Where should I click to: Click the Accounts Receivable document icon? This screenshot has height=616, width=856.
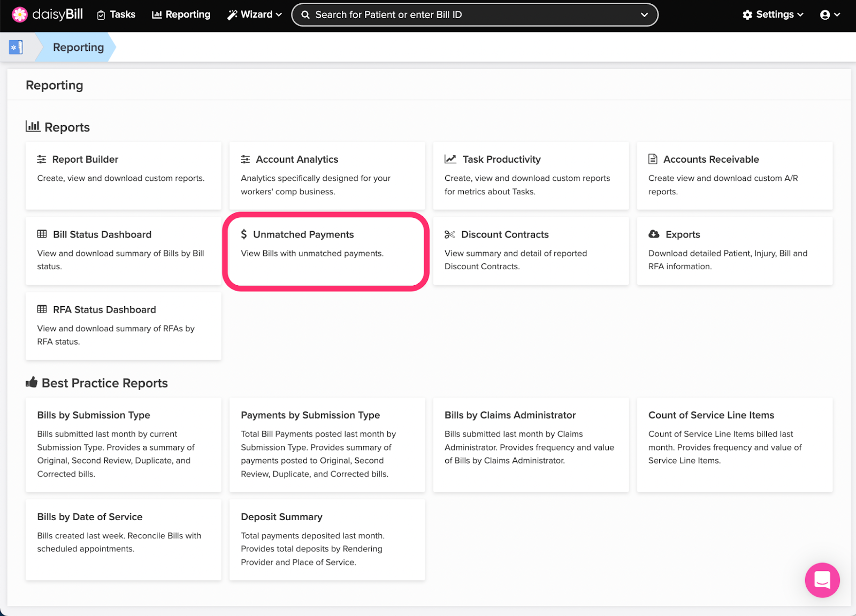(x=653, y=159)
